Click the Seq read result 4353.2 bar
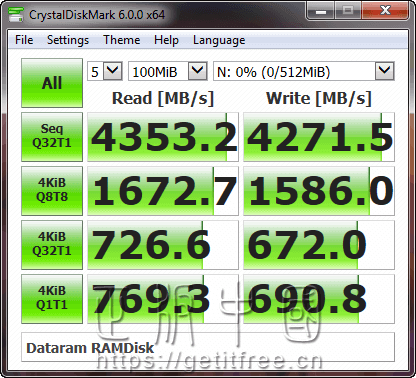Viewport: 416px width, 378px height. point(163,137)
